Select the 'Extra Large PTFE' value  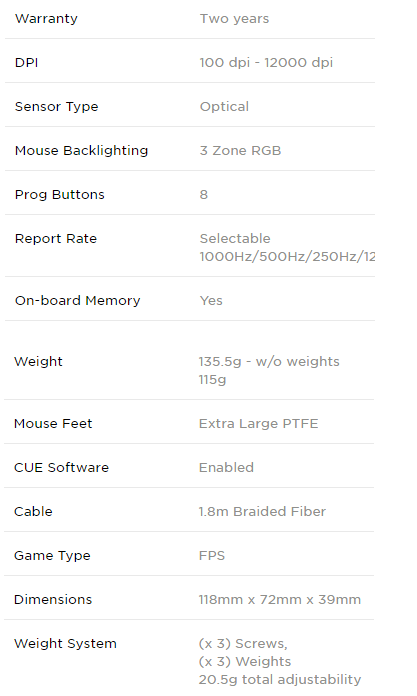click(x=258, y=423)
